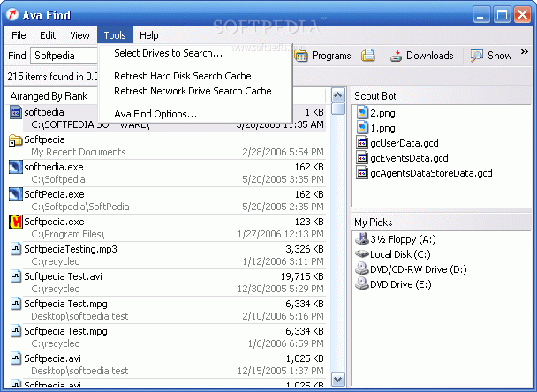
Task: Click the Show toolbar label
Action: coord(500,56)
